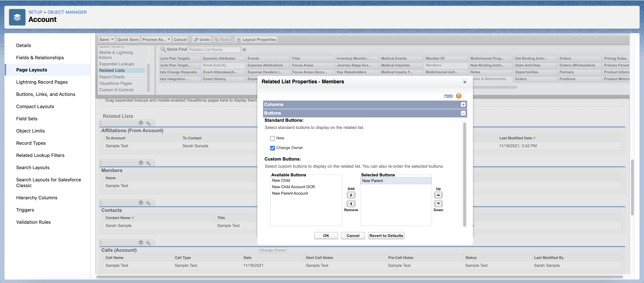The height and width of the screenshot is (283, 644).
Task: Click the Remove arrow button
Action: (351, 204)
